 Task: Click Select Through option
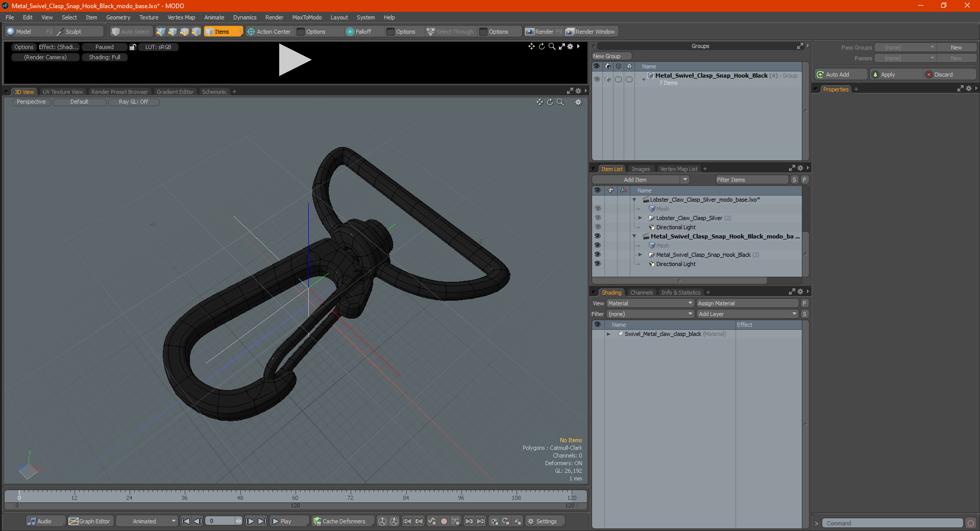(x=450, y=32)
